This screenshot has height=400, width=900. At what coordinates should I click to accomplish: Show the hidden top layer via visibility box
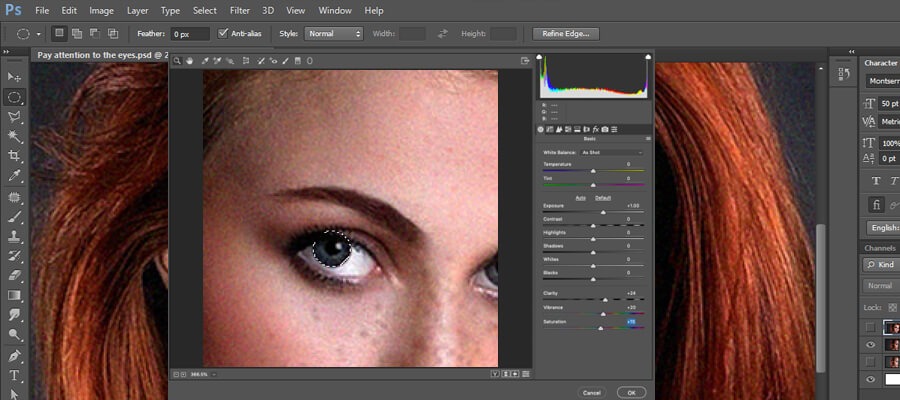[x=870, y=327]
